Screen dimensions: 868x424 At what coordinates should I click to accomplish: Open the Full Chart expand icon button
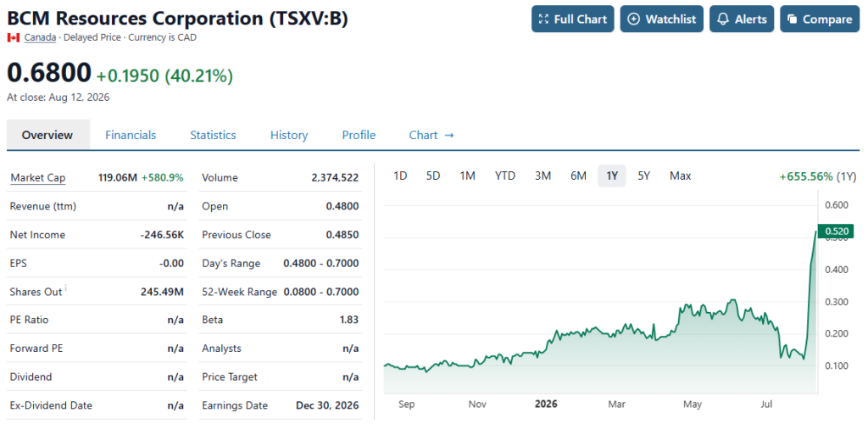(x=543, y=20)
